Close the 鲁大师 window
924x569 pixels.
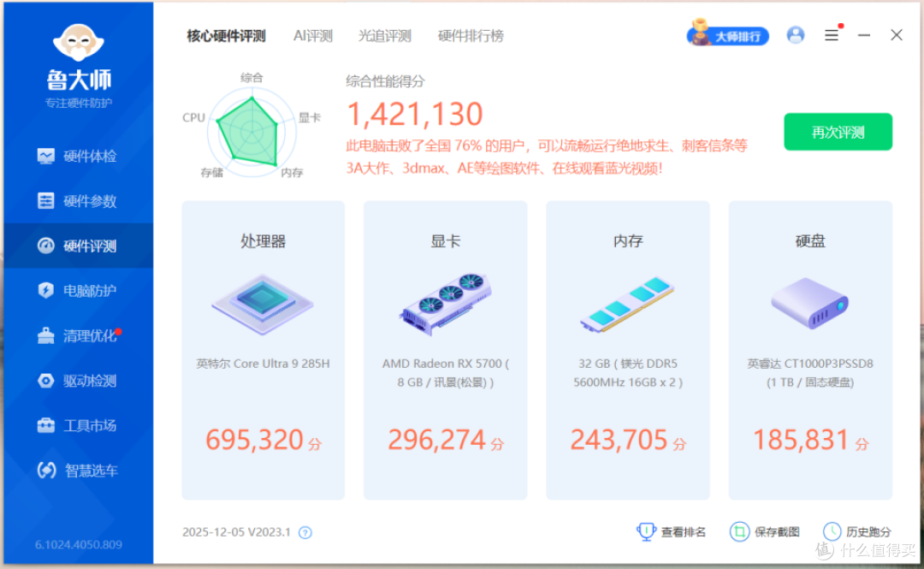click(897, 35)
